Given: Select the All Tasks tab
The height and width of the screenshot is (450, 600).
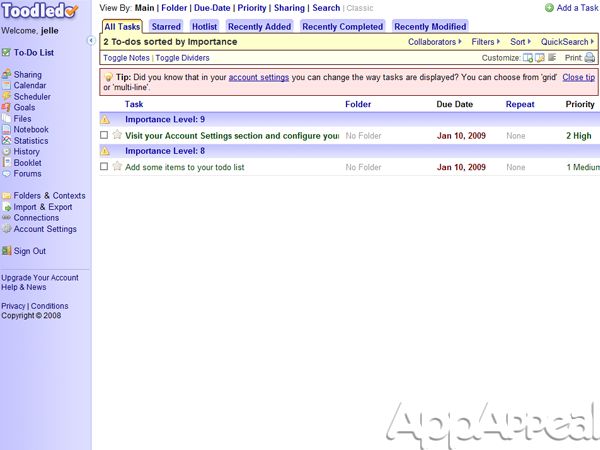Looking at the screenshot, I should (x=122, y=27).
